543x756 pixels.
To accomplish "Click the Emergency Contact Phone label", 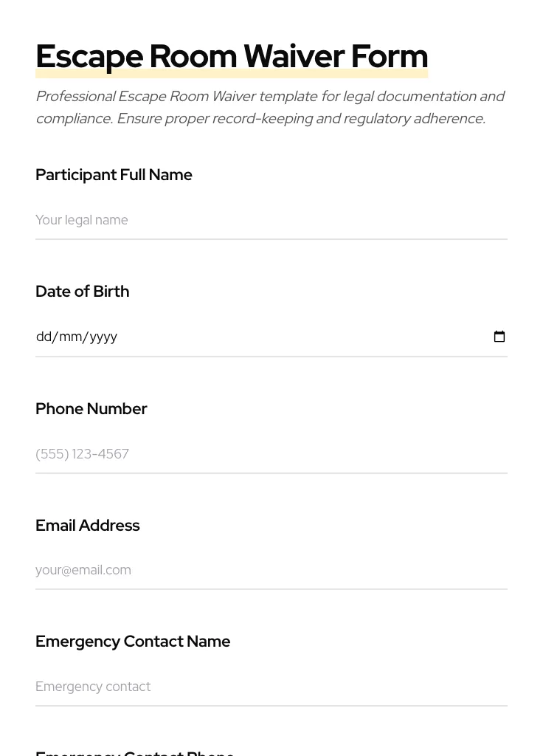I will 134,752.
